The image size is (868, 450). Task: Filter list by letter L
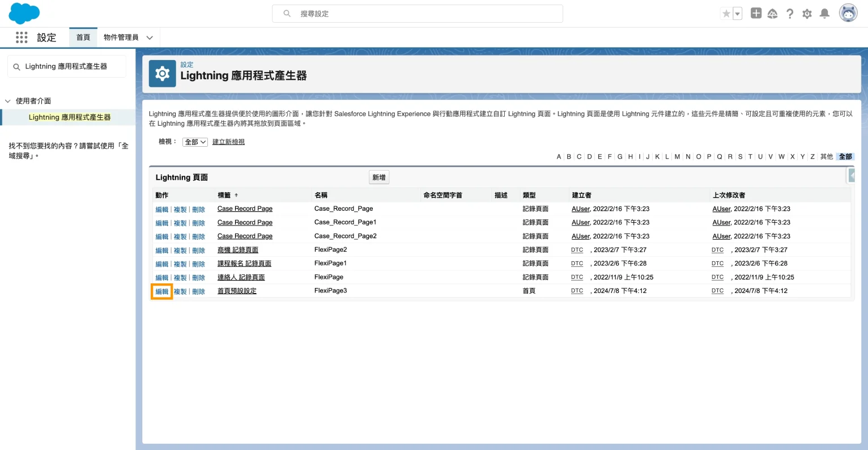(x=667, y=157)
